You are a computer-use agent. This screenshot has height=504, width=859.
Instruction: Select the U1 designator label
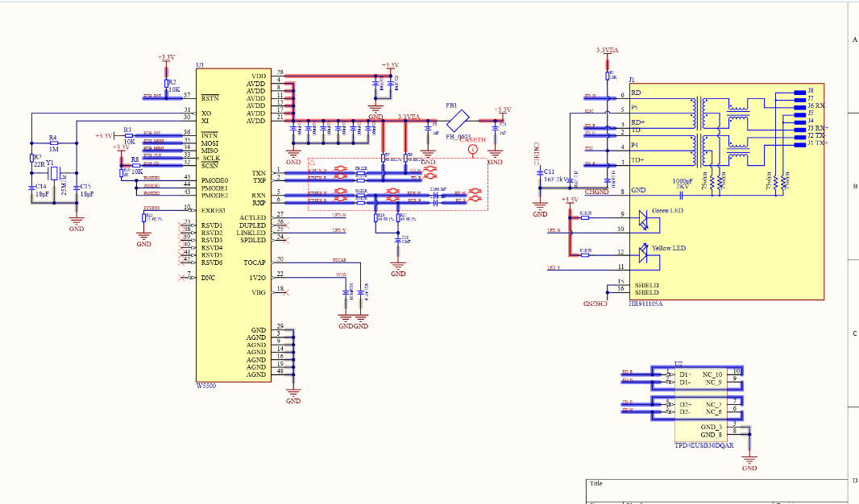(x=200, y=65)
